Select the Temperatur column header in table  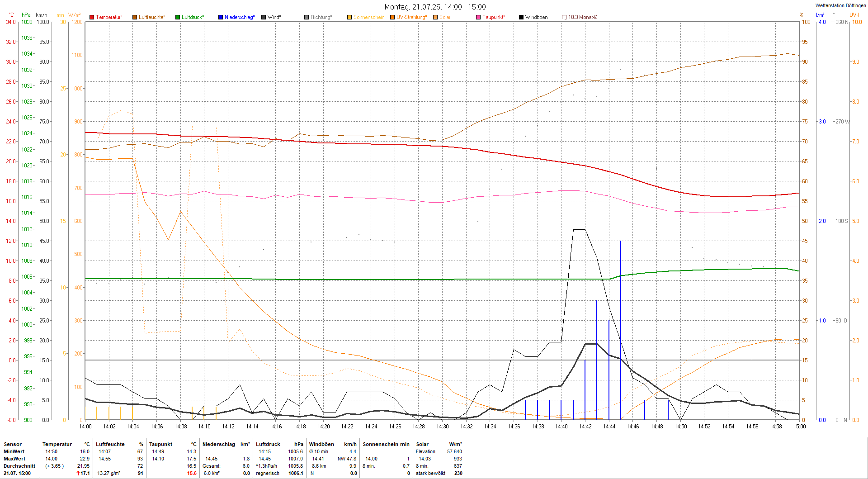tap(57, 444)
